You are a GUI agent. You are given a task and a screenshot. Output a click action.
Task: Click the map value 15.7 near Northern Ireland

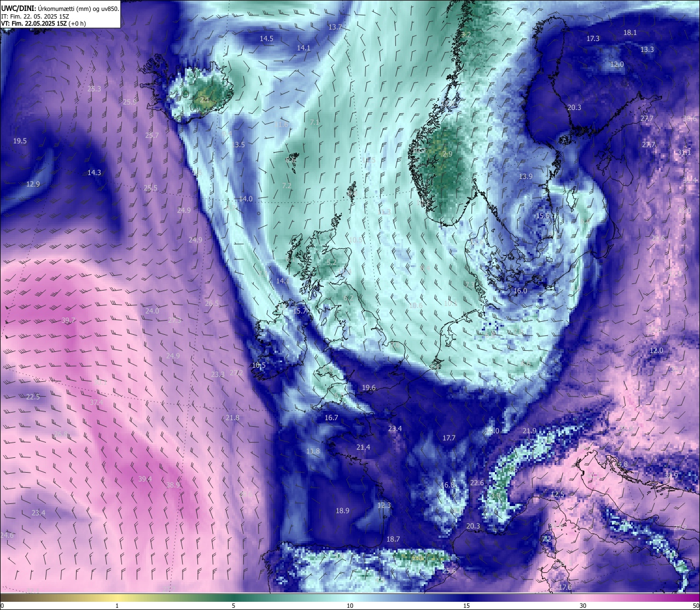tap(300, 311)
